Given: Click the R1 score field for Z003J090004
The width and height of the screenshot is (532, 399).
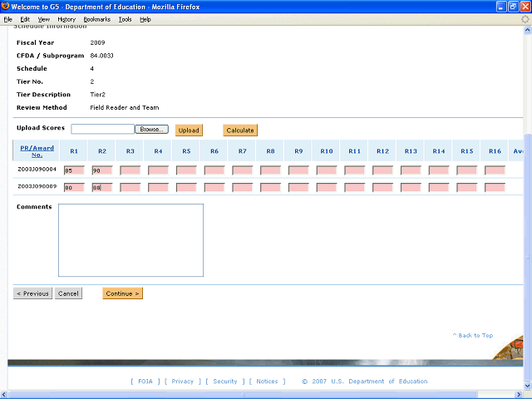Looking at the screenshot, I should [x=74, y=170].
